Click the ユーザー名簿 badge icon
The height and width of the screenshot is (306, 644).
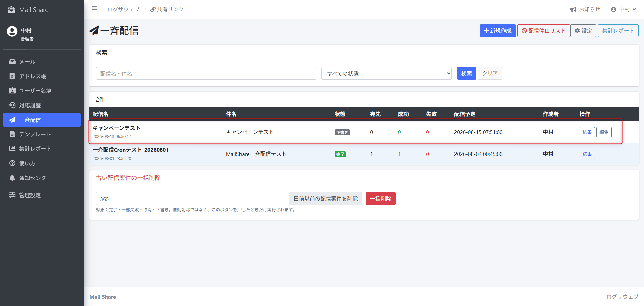(x=12, y=91)
